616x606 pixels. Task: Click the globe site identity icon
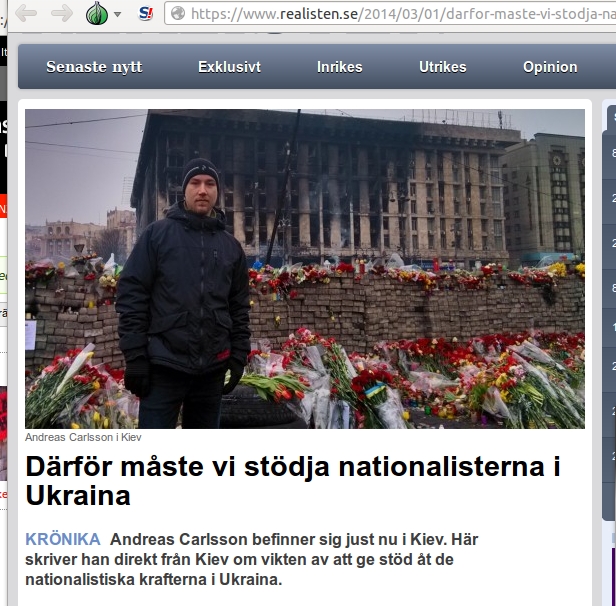(178, 14)
